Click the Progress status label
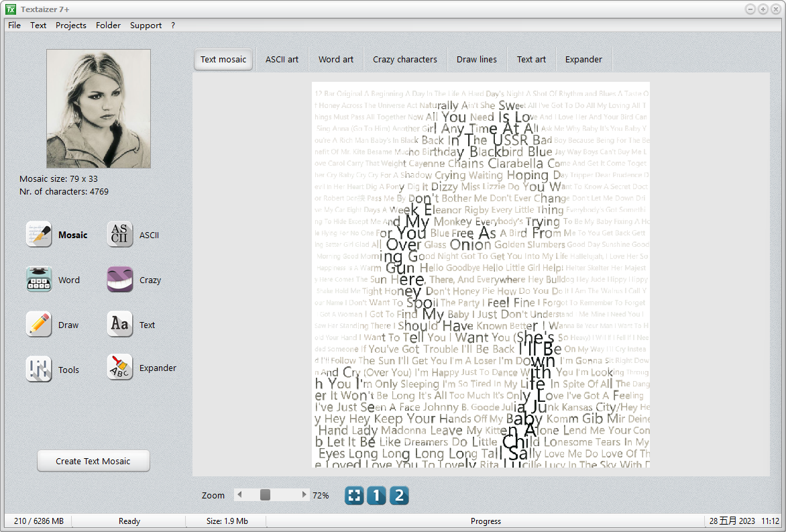 (486, 521)
